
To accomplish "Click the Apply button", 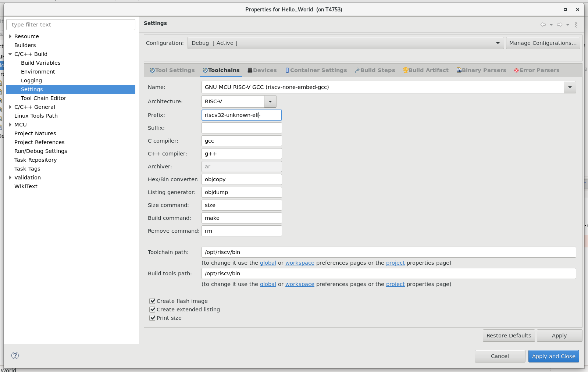I will tap(559, 336).
